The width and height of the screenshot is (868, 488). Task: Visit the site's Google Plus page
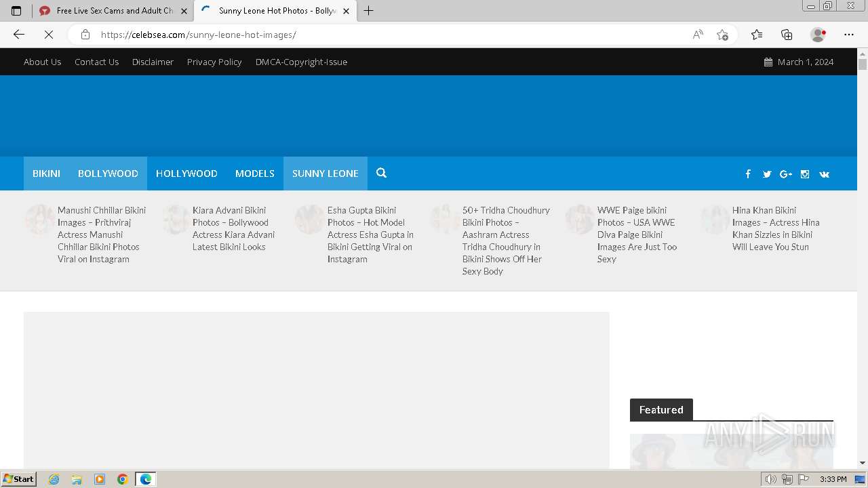click(x=786, y=174)
